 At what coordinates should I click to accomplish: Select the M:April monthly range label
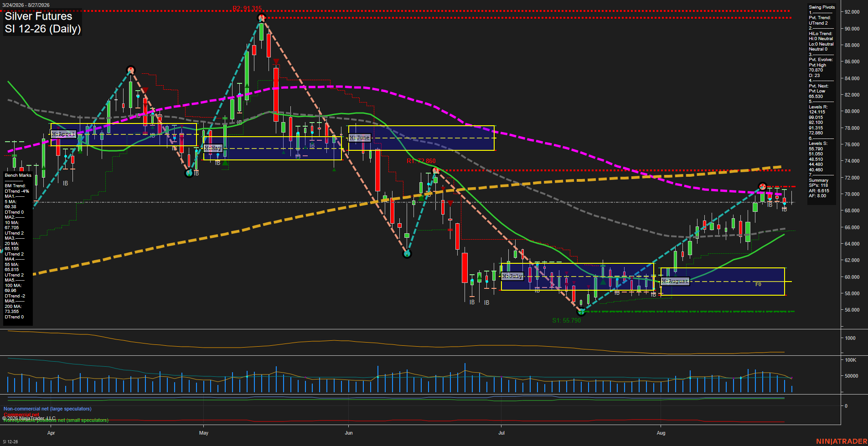point(63,134)
